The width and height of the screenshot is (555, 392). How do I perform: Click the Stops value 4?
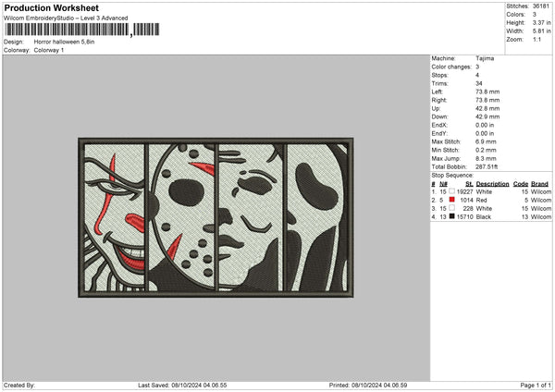pos(477,76)
